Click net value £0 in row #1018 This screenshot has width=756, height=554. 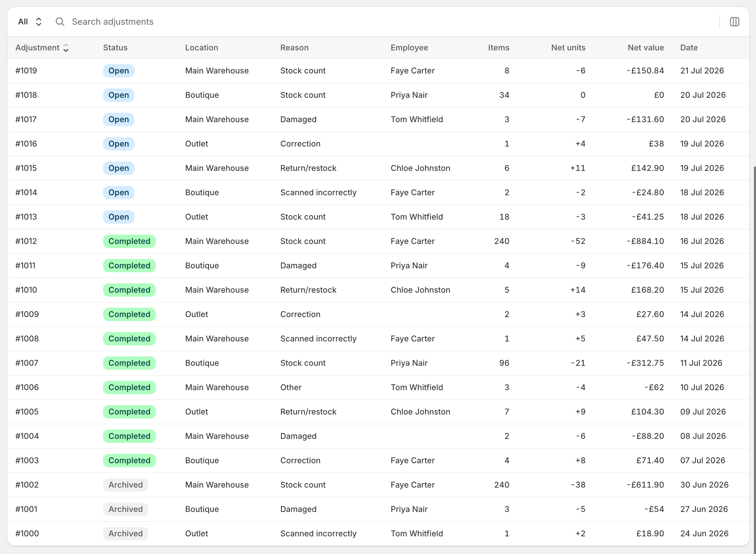pos(659,95)
